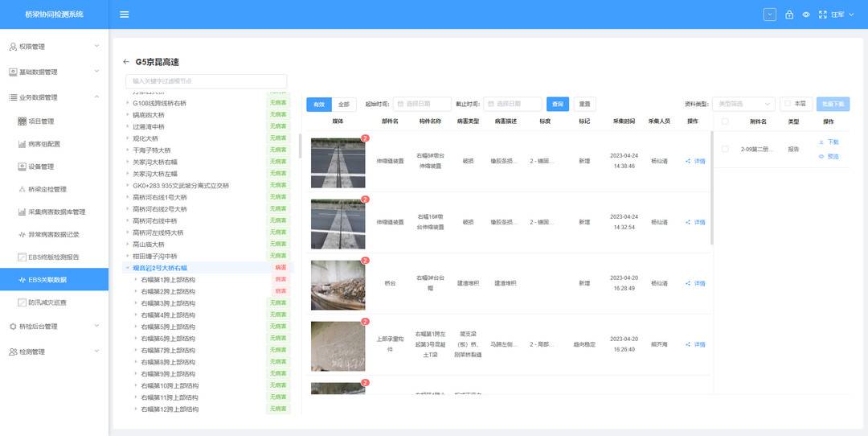Click the hamburger menu icon in header
Viewport: 868px width, 436px height.
click(124, 14)
